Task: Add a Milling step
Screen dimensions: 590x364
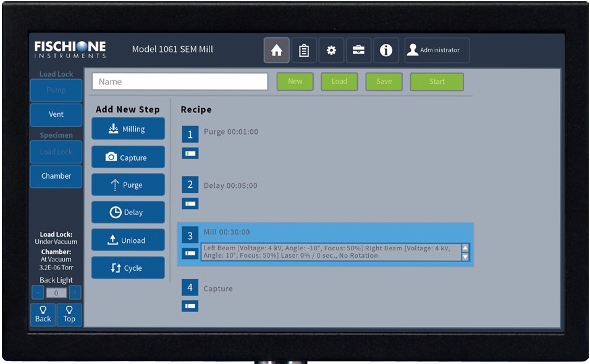Action: click(x=128, y=129)
